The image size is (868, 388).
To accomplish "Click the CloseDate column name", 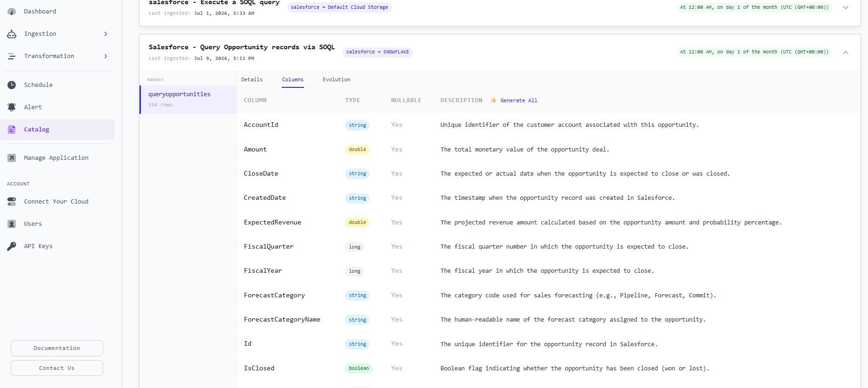I will (x=261, y=174).
